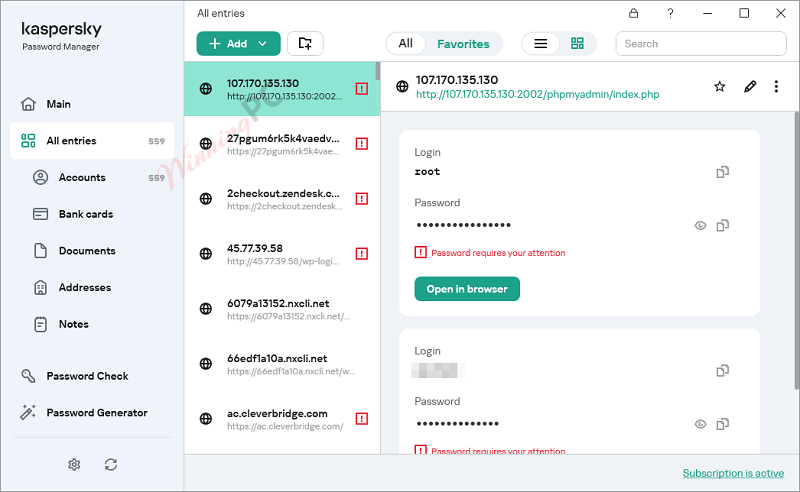Edit the 107.170.135.130 entry with pencil icon
This screenshot has height=492, width=800.
point(749,87)
